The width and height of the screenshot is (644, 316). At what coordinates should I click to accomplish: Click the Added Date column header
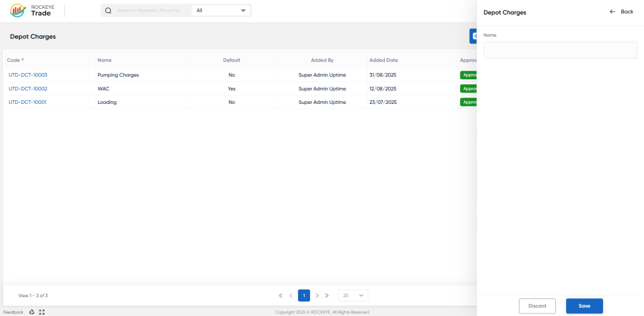384,60
